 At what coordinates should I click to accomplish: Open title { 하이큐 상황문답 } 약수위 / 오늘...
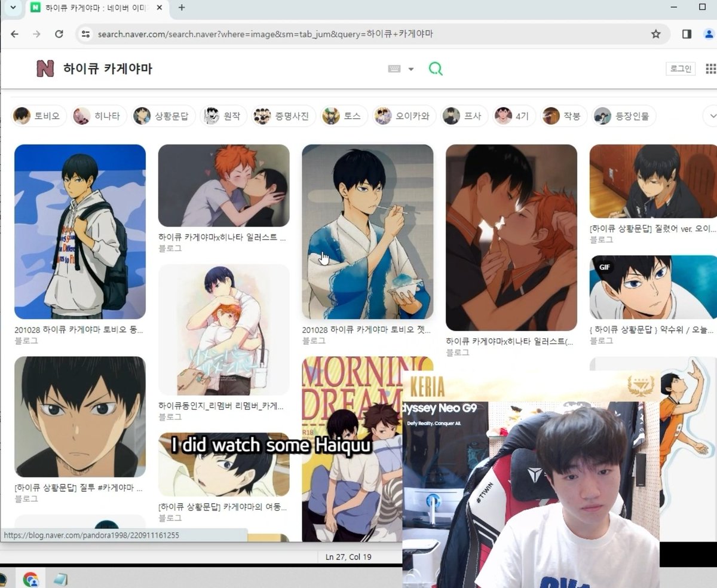pyautogui.click(x=652, y=329)
